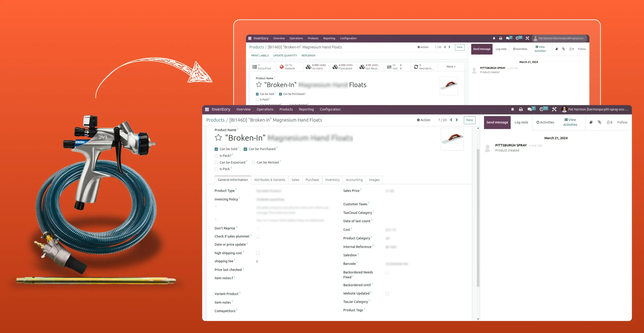Open Reporting menu in back window

pos(329,38)
